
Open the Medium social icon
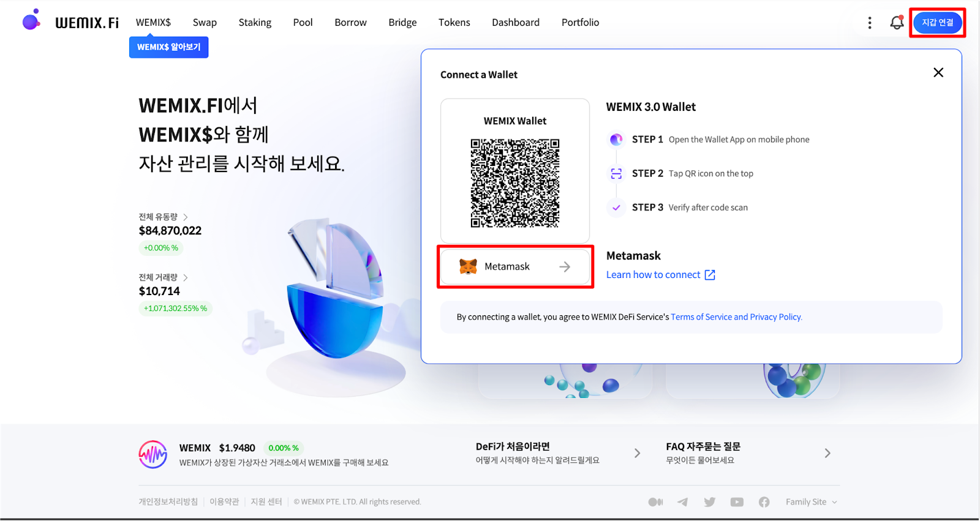click(655, 502)
